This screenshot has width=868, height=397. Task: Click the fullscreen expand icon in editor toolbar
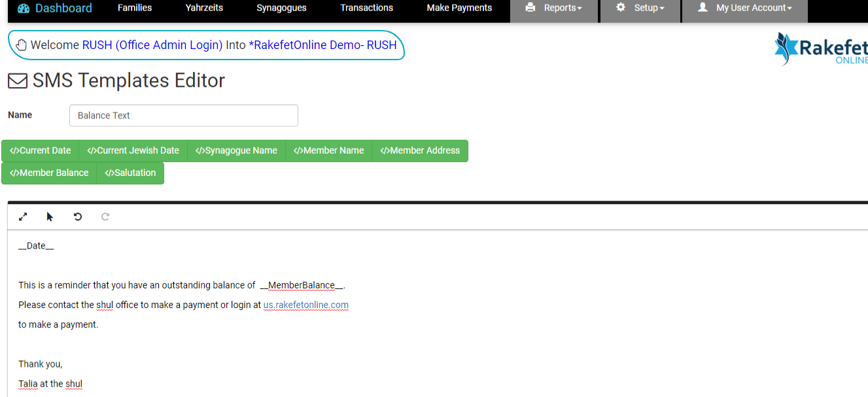23,216
